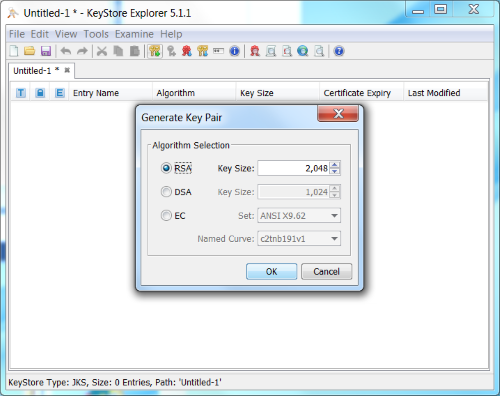This screenshot has height=396, width=500.
Task: Click the New KeyStore toolbar icon
Action: pyautogui.click(x=14, y=51)
